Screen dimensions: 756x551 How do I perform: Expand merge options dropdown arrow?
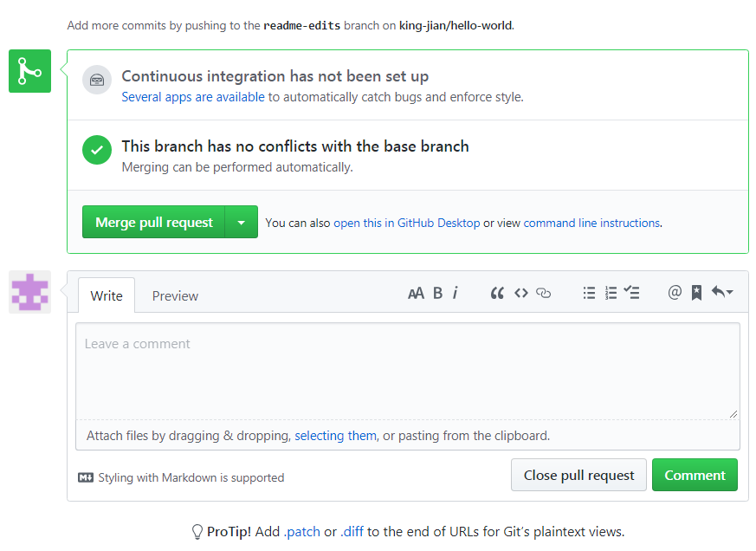pos(242,223)
